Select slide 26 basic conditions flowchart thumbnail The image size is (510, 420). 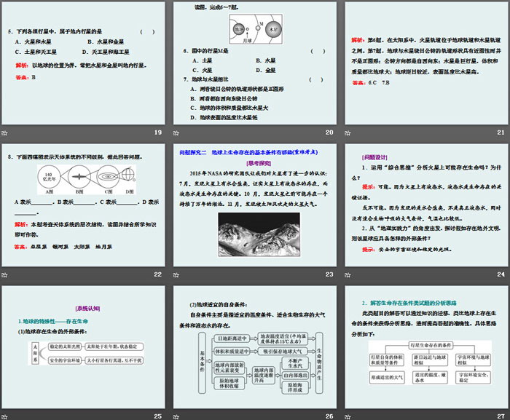[x=255, y=347]
